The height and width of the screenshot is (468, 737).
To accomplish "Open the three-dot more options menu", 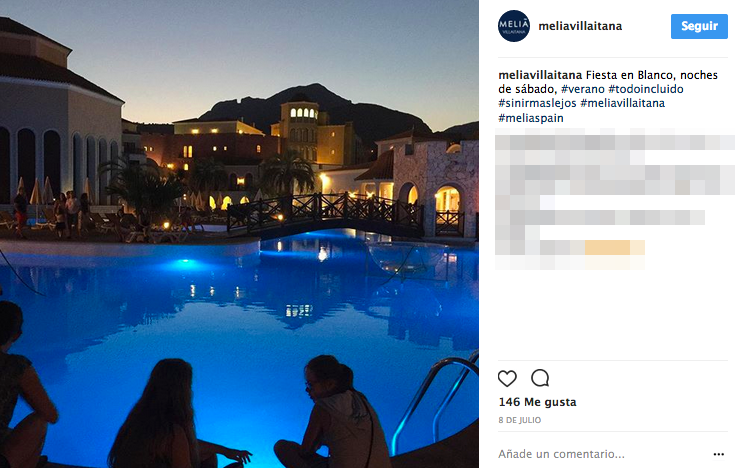I will [x=718, y=454].
